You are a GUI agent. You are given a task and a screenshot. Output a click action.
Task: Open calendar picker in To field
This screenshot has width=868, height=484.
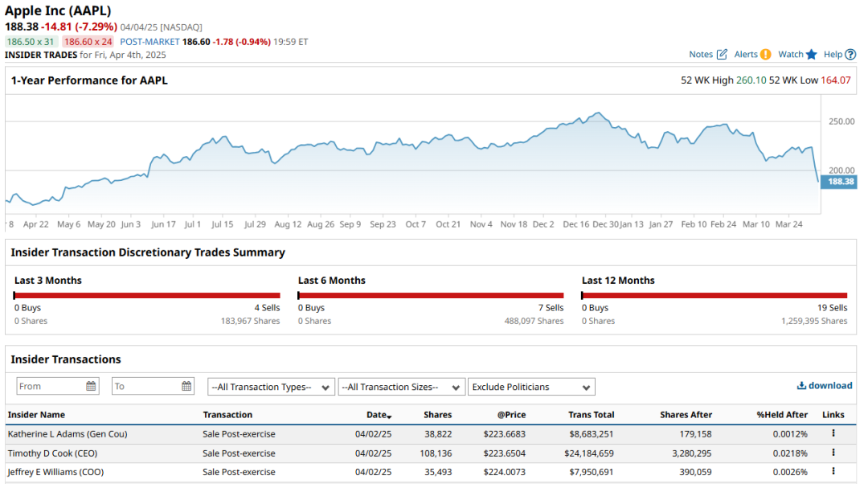click(186, 386)
